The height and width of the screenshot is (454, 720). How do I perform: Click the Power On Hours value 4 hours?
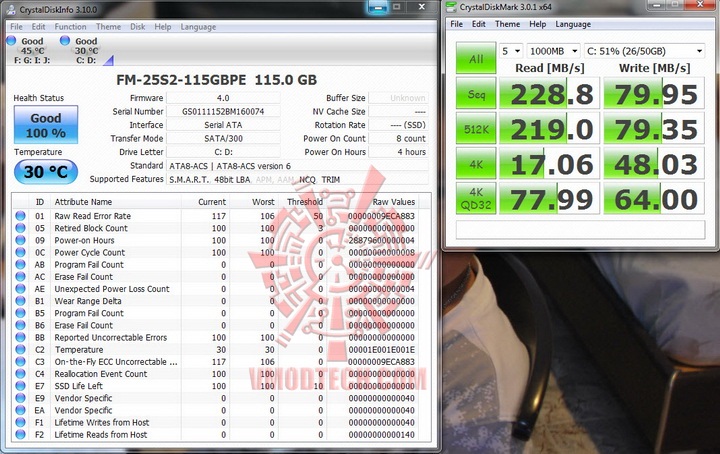click(x=399, y=151)
